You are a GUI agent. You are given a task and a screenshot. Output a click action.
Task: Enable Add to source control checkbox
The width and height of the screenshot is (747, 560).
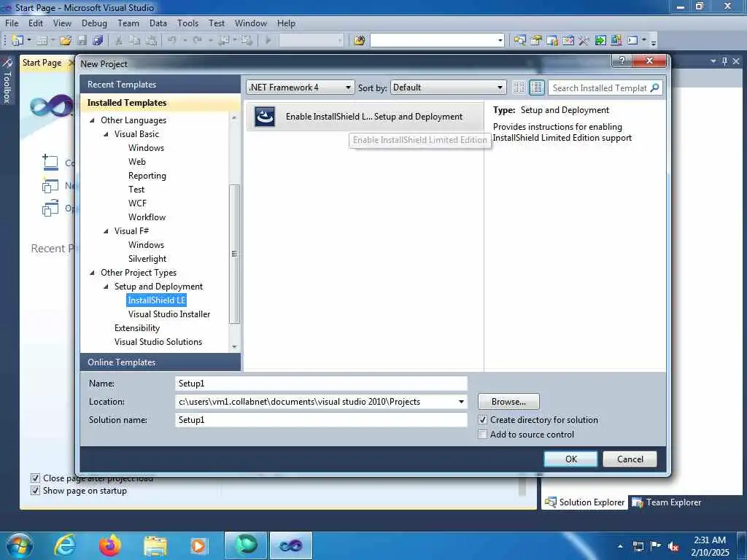coord(483,435)
